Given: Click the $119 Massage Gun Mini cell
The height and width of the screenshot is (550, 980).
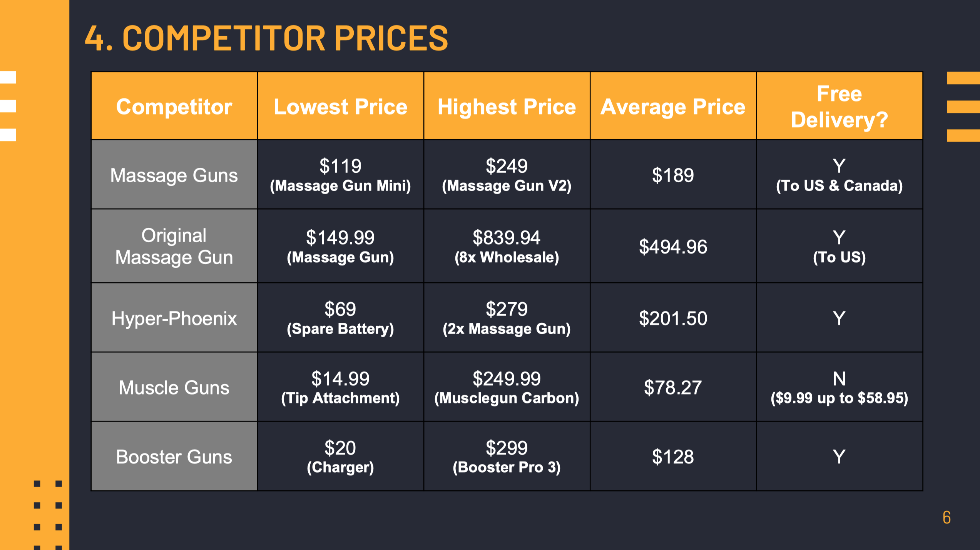Looking at the screenshot, I should click(340, 175).
